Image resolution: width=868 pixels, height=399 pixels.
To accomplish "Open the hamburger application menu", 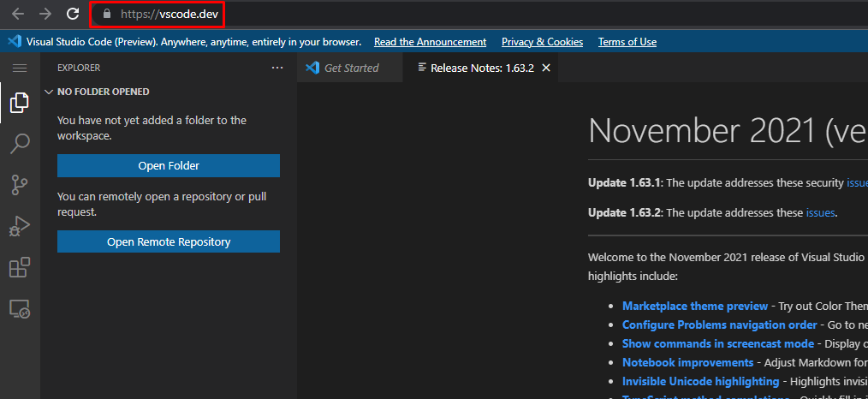I will 19,68.
